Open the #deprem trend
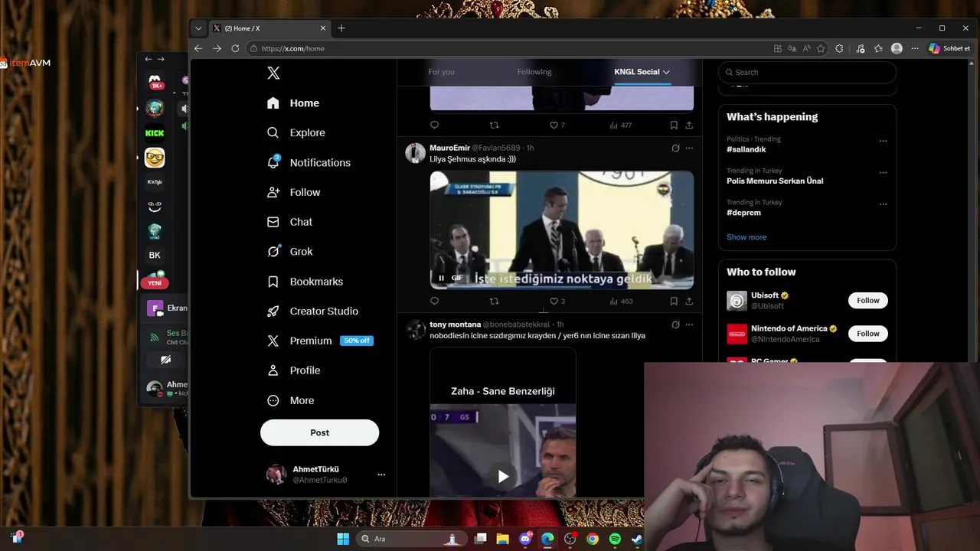The height and width of the screenshot is (551, 980). pyautogui.click(x=743, y=213)
